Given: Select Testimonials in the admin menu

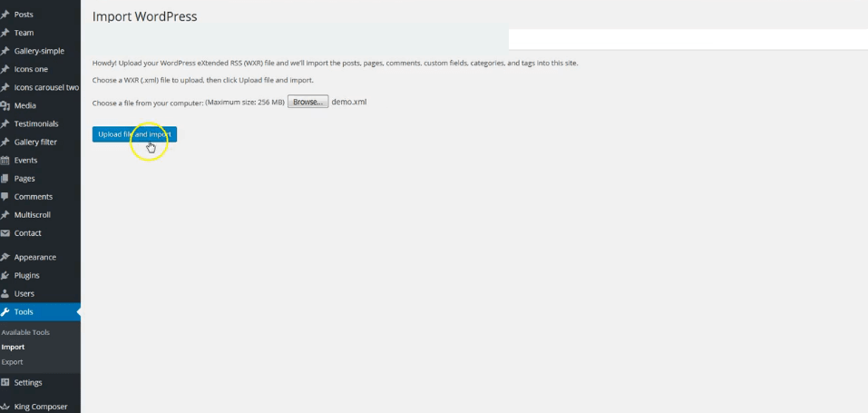Looking at the screenshot, I should pyautogui.click(x=36, y=123).
